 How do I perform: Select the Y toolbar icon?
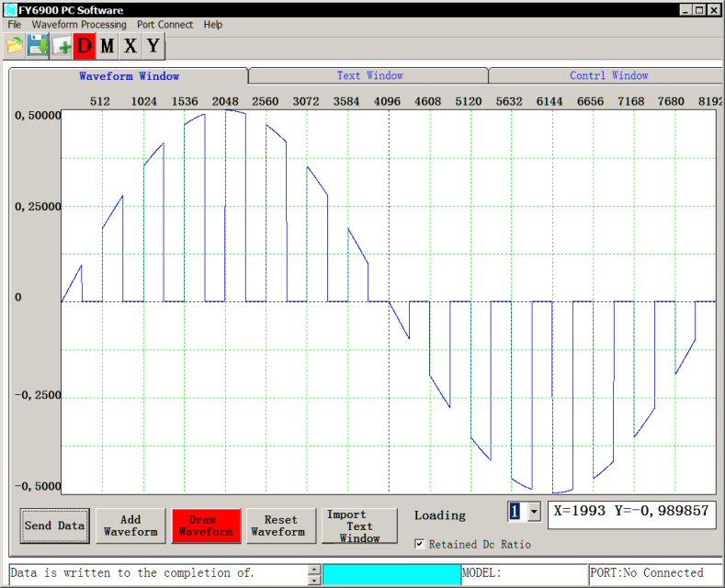pyautogui.click(x=153, y=46)
